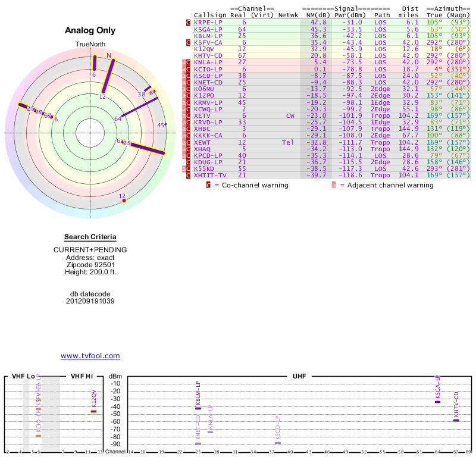
Task: Click the NM(dB) column header
Action: [318, 15]
